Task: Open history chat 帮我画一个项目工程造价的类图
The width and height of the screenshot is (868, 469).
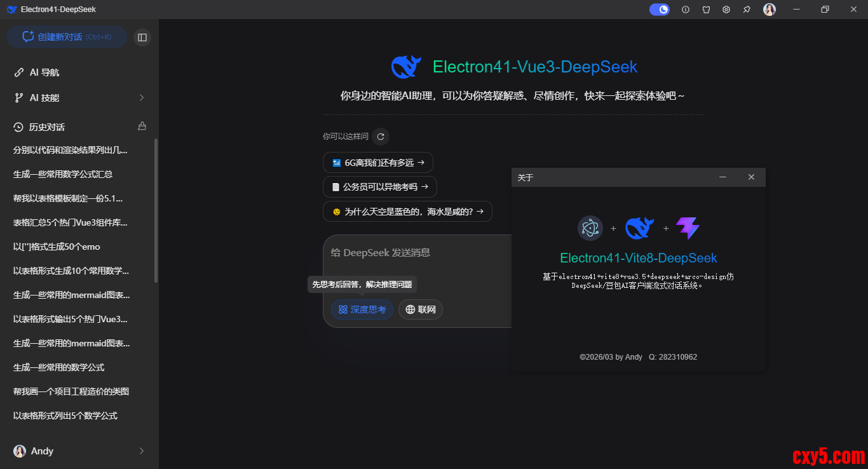Action: pyautogui.click(x=71, y=391)
